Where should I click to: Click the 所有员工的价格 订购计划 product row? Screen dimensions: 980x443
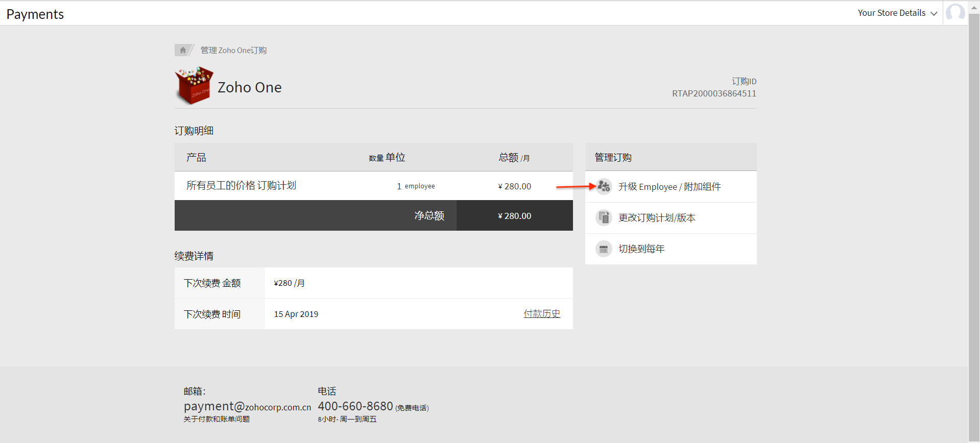[x=374, y=186]
